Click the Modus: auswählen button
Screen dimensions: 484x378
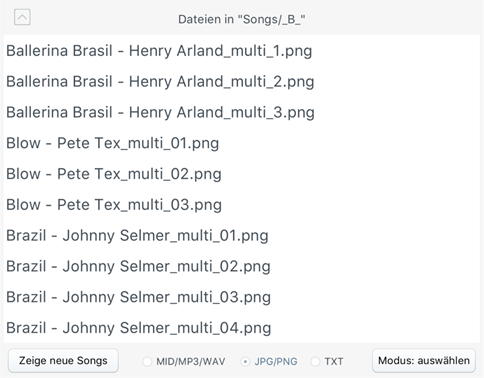[424, 361]
